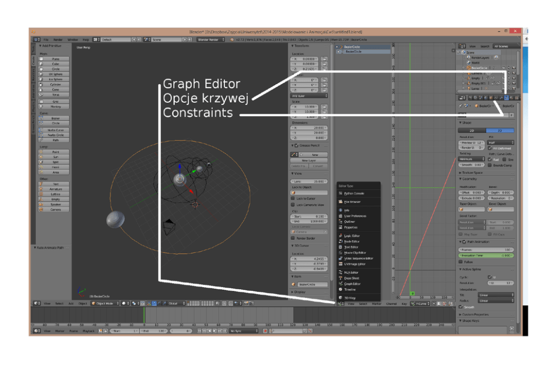This screenshot has width=554, height=392.
Task: Toggle the Fill Deformed checkbox
Action: 490,148
